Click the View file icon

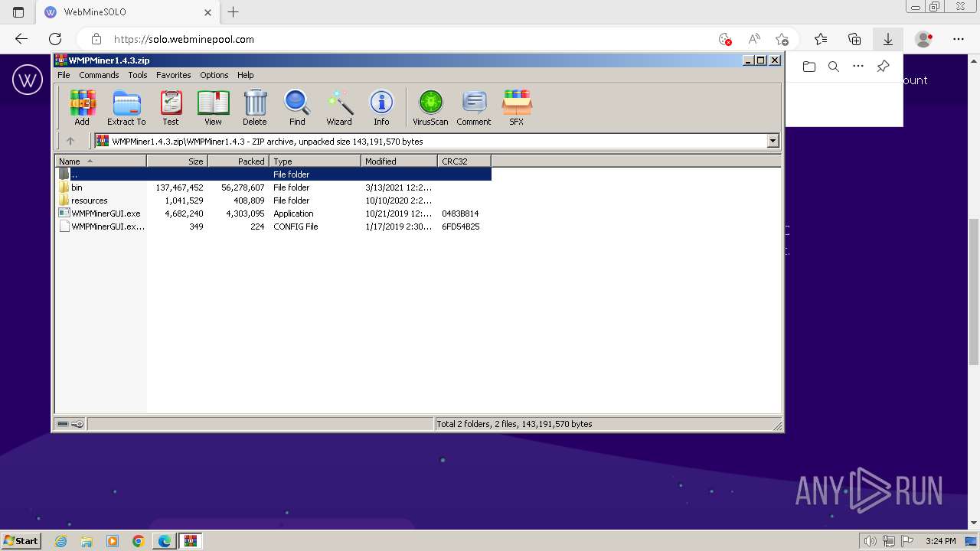(213, 107)
